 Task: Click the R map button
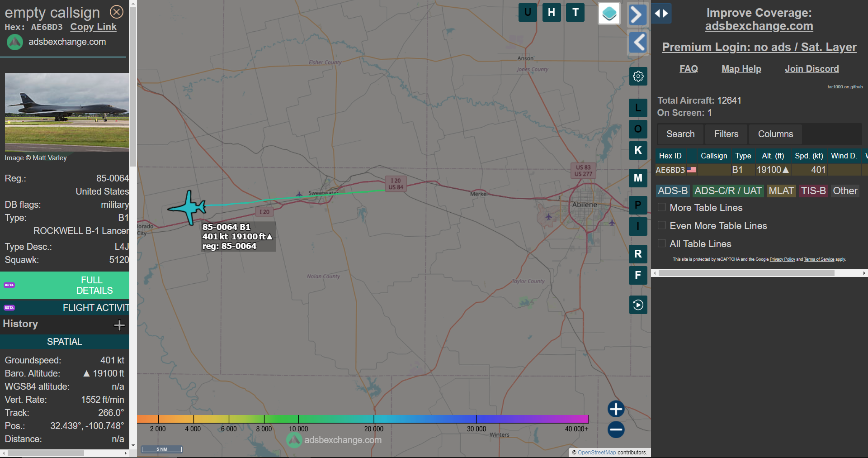click(638, 254)
